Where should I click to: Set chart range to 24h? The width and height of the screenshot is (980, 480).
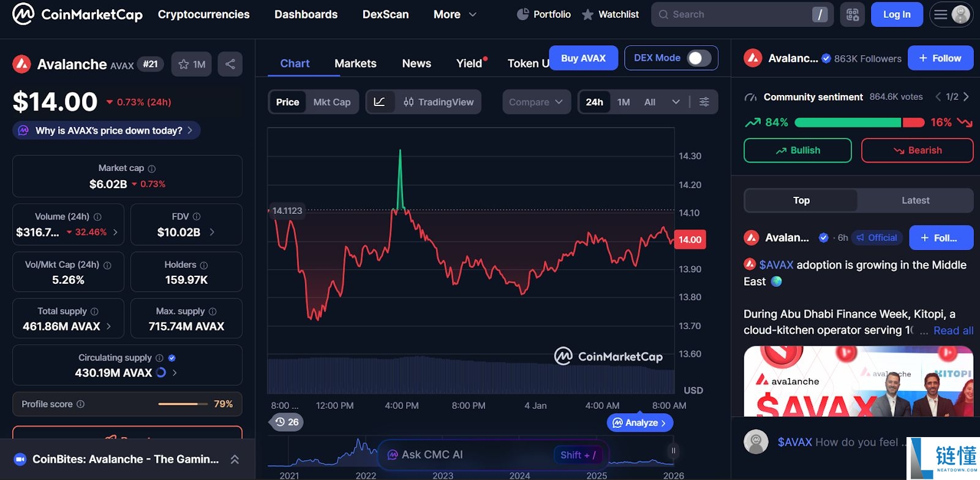pos(594,102)
